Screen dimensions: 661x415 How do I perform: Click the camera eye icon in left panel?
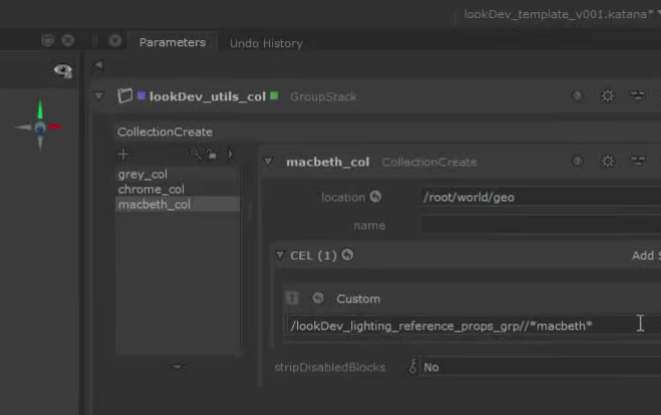tap(63, 71)
